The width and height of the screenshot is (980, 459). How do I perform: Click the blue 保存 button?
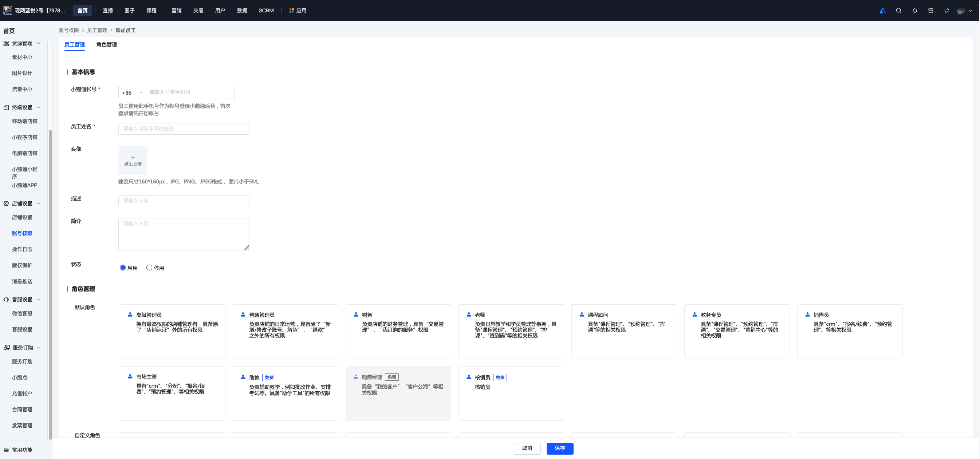[x=560, y=448]
